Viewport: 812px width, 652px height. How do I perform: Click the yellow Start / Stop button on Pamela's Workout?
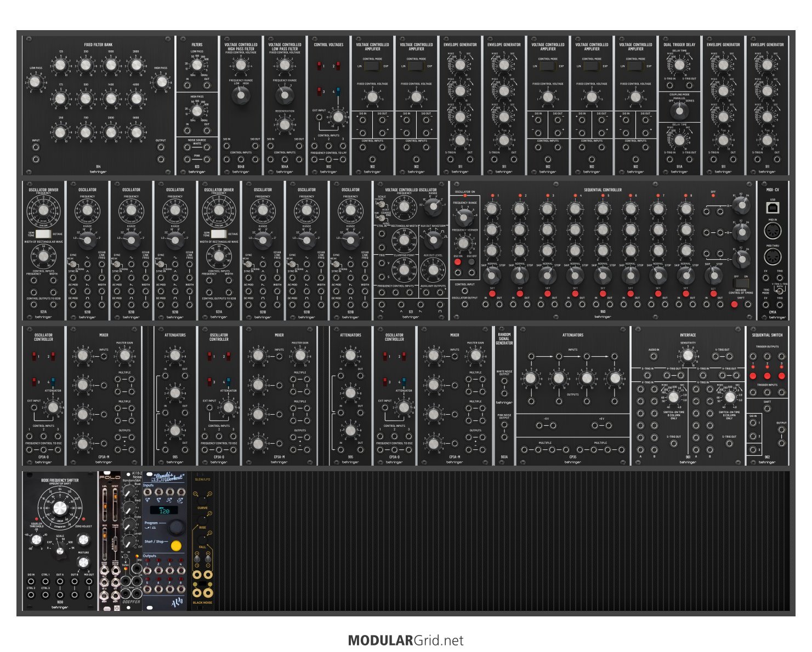pyautogui.click(x=176, y=546)
